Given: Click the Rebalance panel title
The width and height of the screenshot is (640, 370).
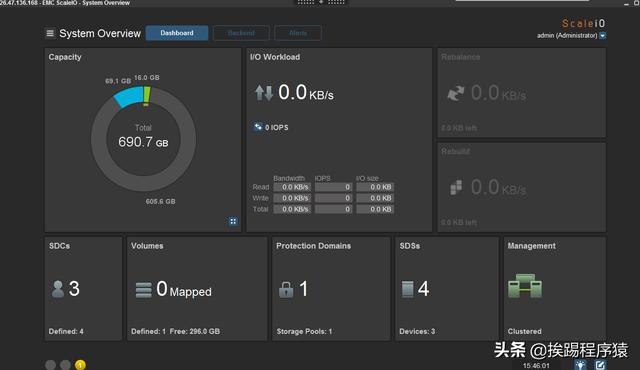Looking at the screenshot, I should pyautogui.click(x=460, y=57).
